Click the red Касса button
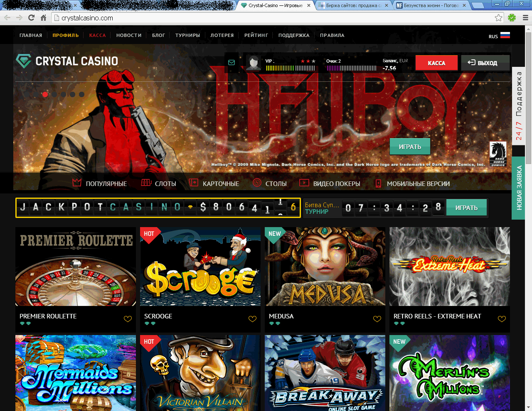The height and width of the screenshot is (411, 532). pyautogui.click(x=436, y=63)
